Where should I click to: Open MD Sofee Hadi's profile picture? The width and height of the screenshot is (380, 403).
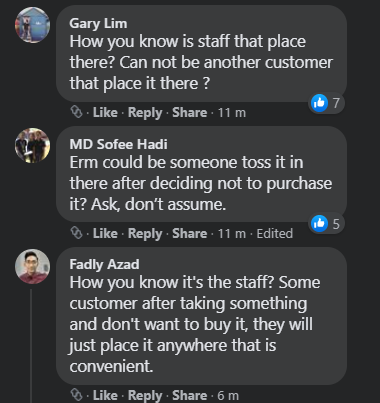[x=32, y=145]
